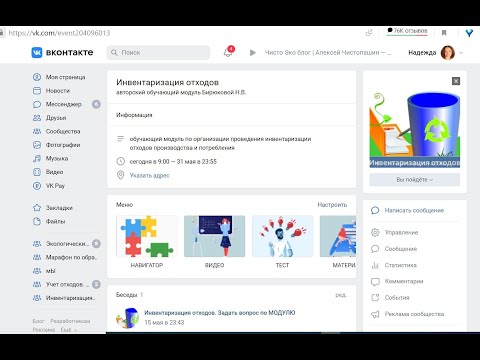Screen dimensions: 480x360
Task: Click the chat avatar in Беседы
Action: click(x=127, y=318)
